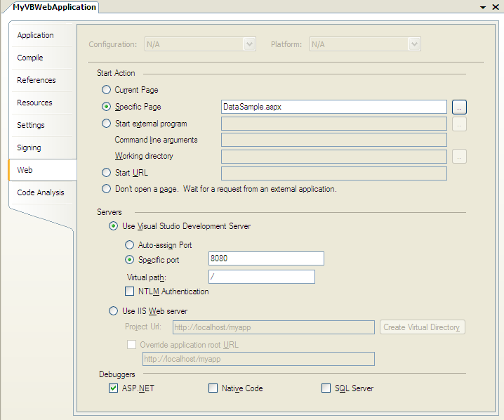Enable NTLM Authentication checkbox
Image resolution: width=504 pixels, height=420 pixels.
(x=129, y=291)
